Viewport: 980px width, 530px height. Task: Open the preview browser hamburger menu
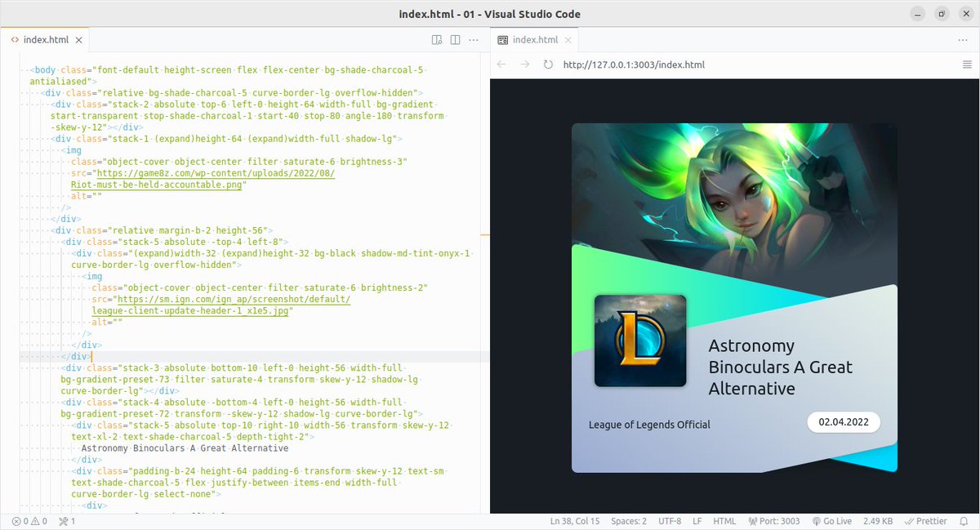click(967, 65)
